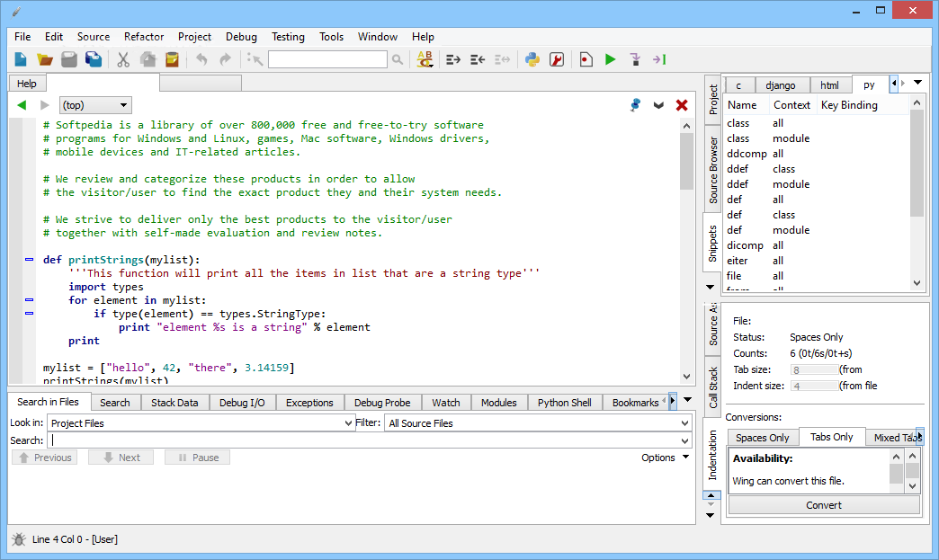The width and height of the screenshot is (939, 560).
Task: Open the Source Browser side tab
Action: pyautogui.click(x=712, y=170)
